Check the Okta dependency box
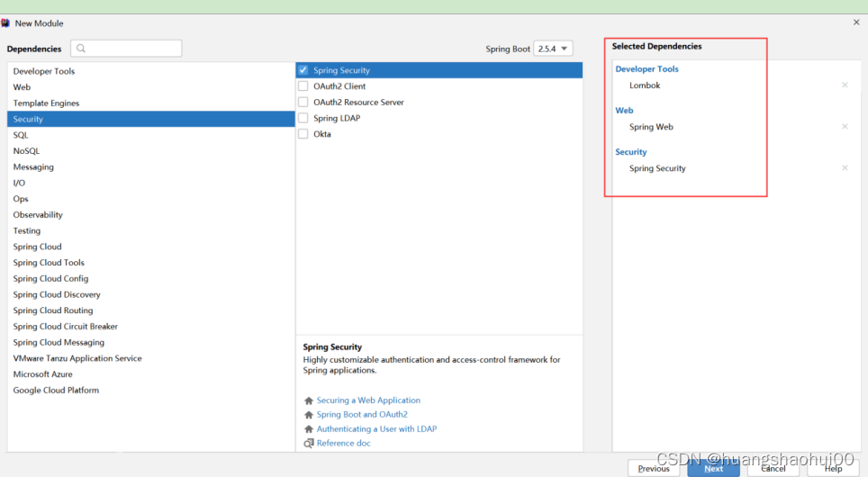 coord(303,134)
